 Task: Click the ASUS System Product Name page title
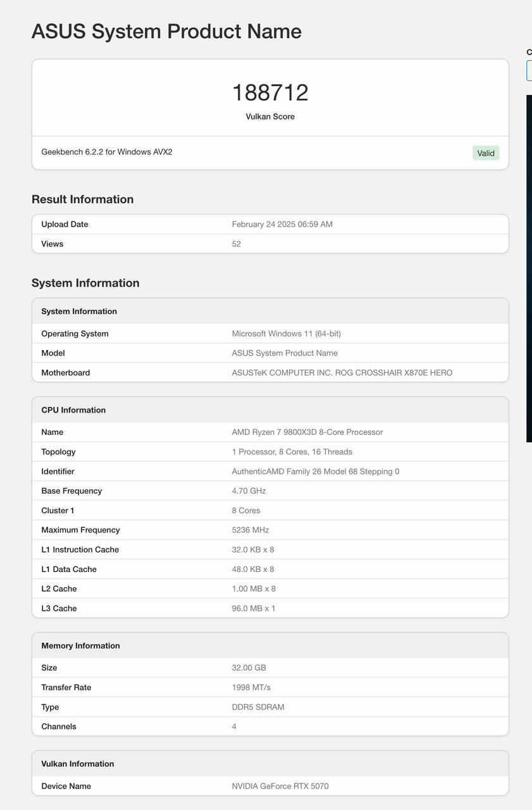(166, 31)
